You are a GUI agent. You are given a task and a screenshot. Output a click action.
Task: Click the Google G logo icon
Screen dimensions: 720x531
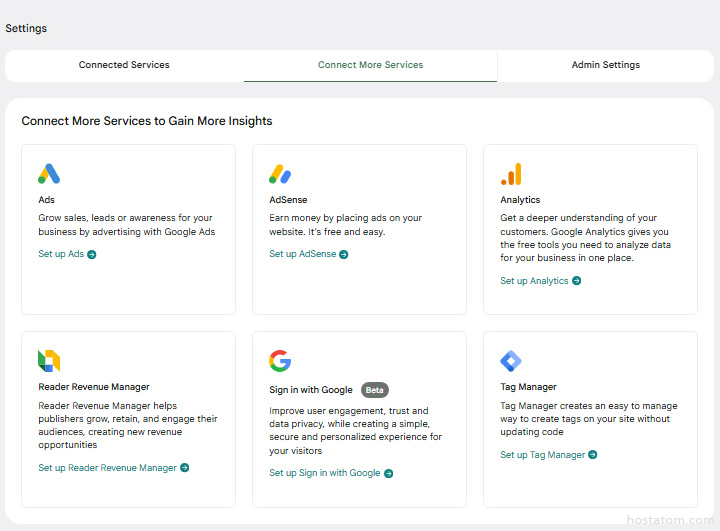pyautogui.click(x=280, y=361)
